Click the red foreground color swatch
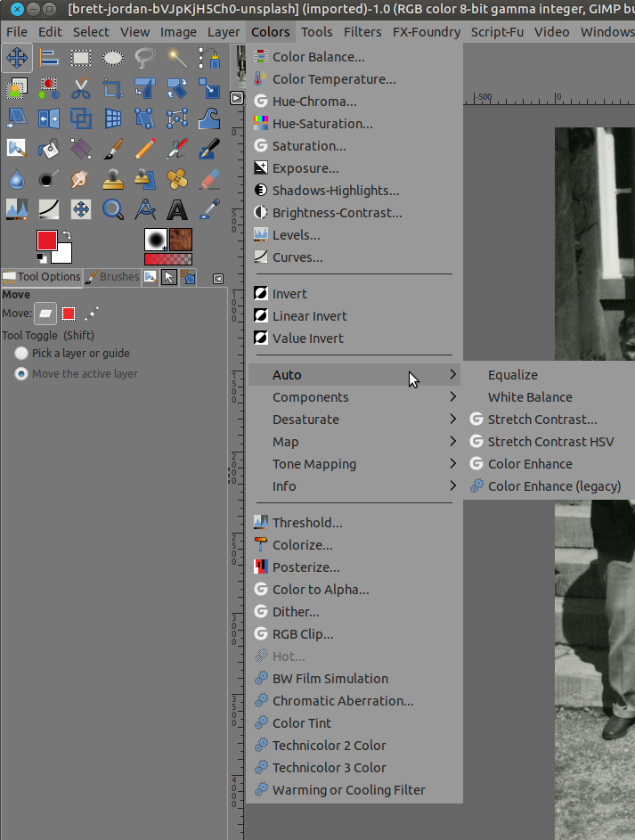The height and width of the screenshot is (840, 635). click(x=46, y=241)
